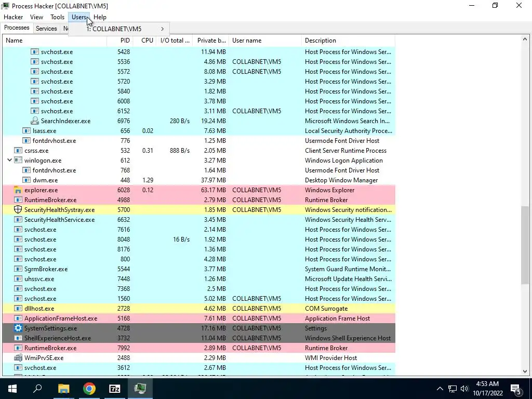Click icon of svchost.exe PID 5428
This screenshot has width=532, height=399.
pos(35,51)
